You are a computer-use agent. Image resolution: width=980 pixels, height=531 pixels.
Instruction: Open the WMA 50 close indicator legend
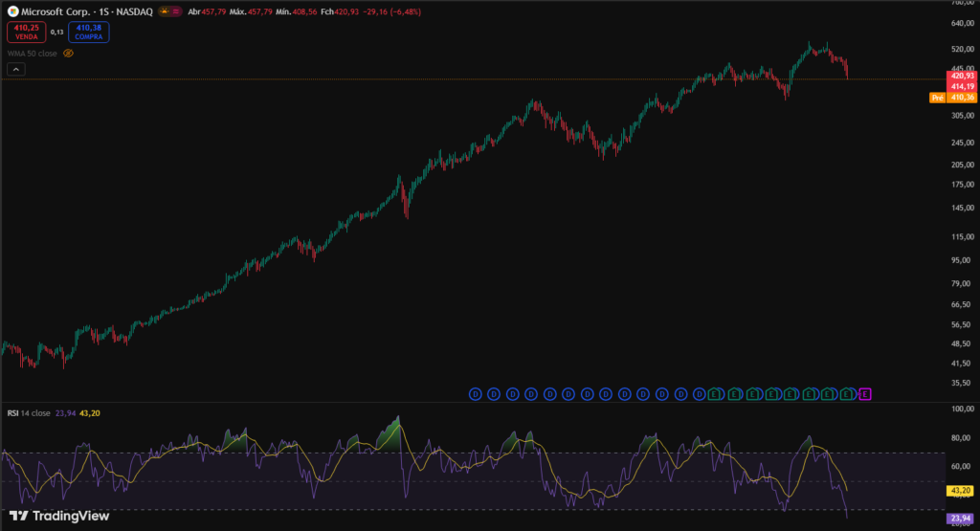(x=33, y=54)
